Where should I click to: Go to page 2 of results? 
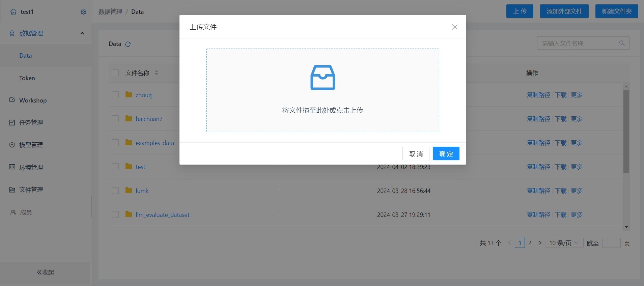[530, 243]
